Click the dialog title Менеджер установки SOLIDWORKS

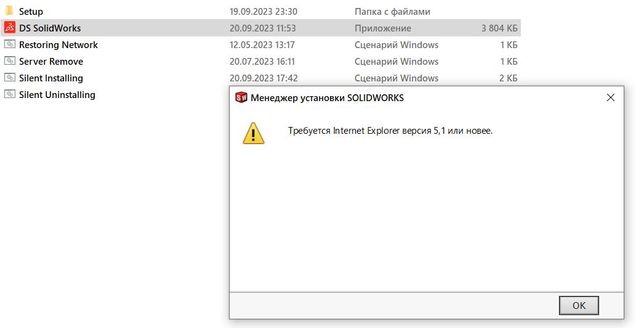pos(327,98)
